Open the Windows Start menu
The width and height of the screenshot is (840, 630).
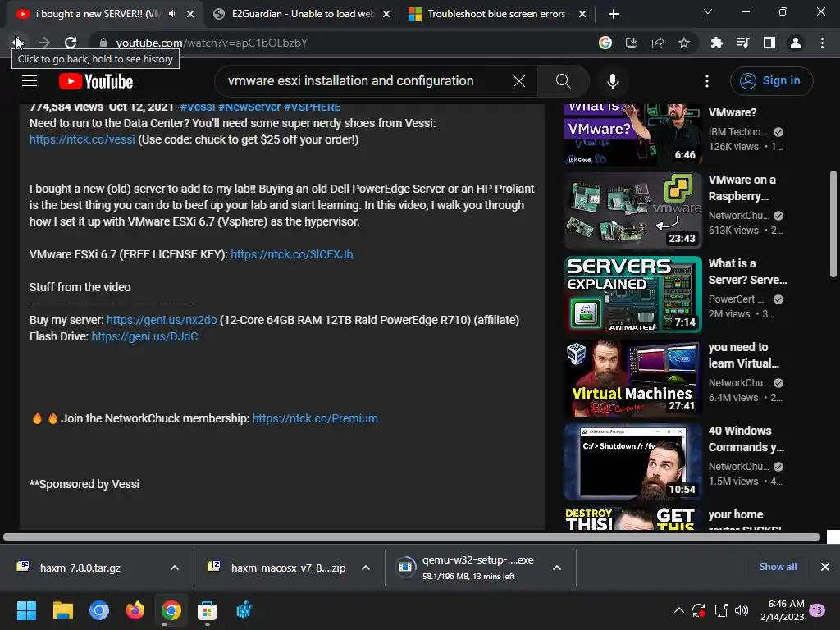pos(26,610)
